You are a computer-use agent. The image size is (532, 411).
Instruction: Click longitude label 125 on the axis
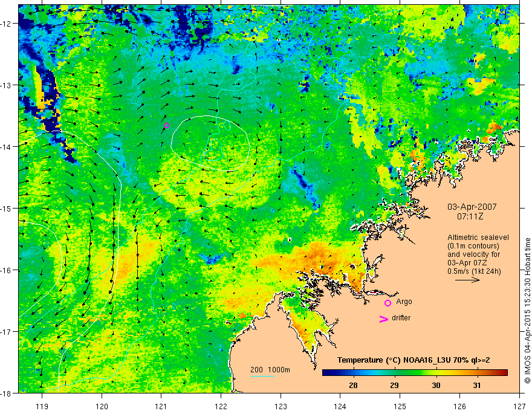tap(400, 406)
